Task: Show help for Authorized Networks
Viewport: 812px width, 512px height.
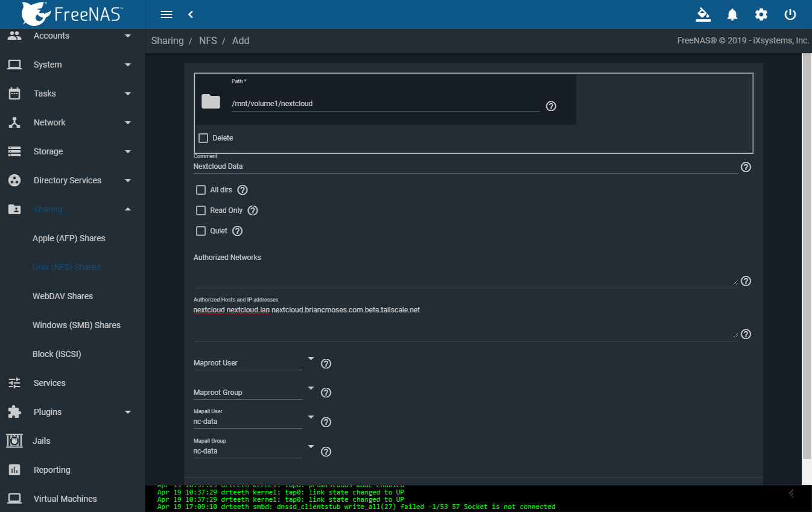Action: [746, 281]
